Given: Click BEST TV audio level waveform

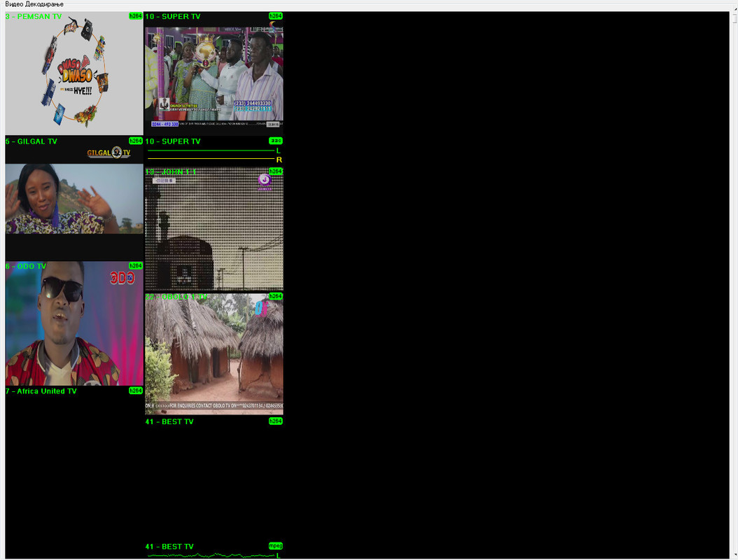Looking at the screenshot, I should [x=211, y=556].
